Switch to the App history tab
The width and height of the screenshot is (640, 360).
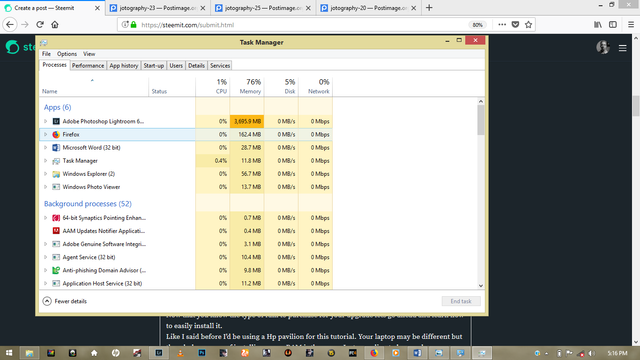coord(124,66)
